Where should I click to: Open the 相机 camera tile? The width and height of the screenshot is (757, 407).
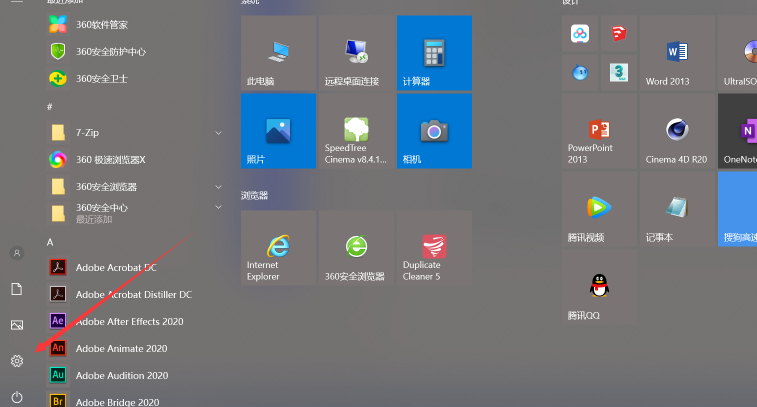click(x=435, y=131)
